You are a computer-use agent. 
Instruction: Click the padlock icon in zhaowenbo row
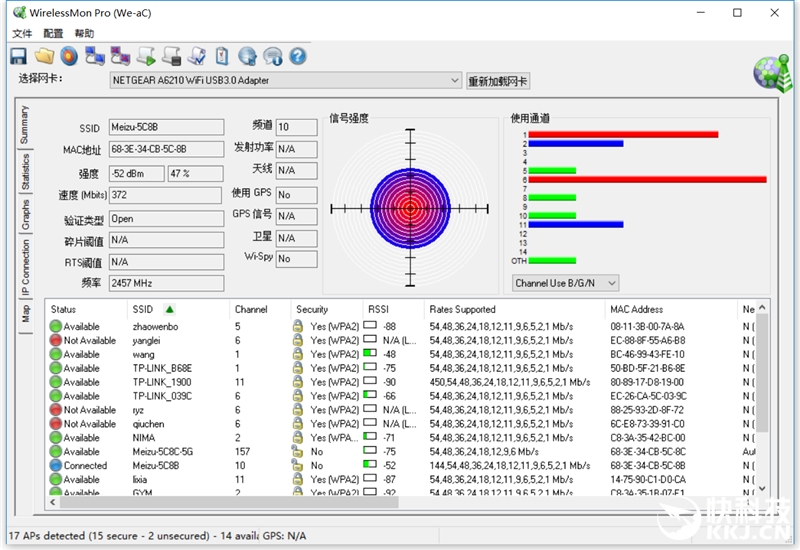coord(298,327)
